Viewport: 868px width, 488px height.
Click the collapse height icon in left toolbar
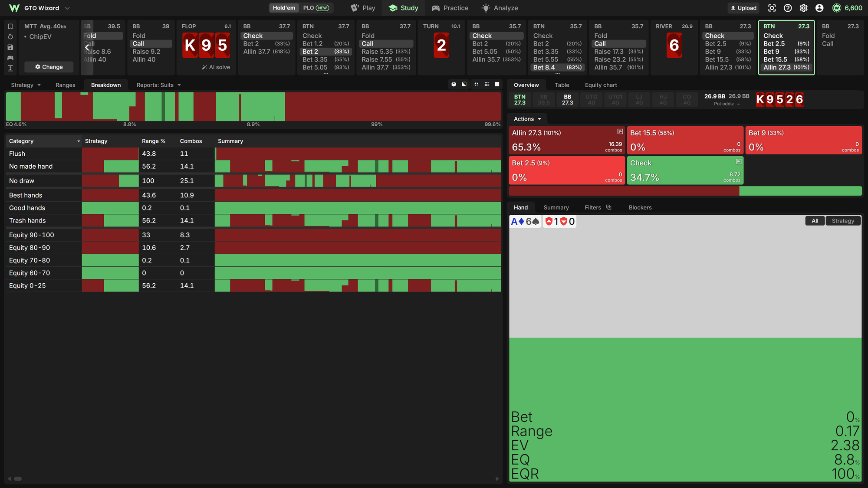10,68
